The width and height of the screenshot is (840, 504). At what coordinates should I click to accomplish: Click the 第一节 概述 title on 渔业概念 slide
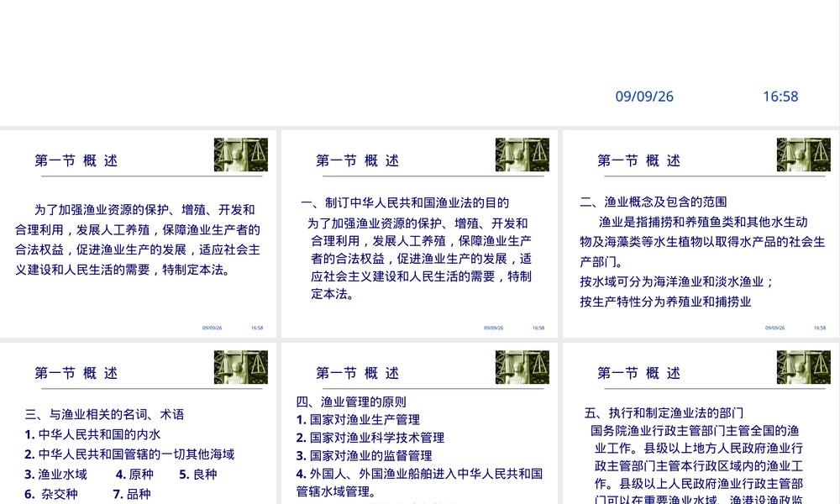(638, 160)
